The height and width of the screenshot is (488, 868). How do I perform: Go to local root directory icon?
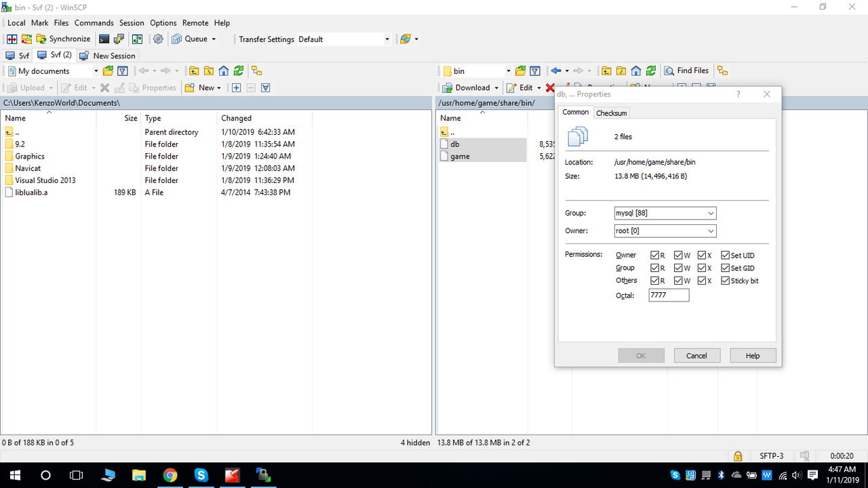tap(209, 70)
